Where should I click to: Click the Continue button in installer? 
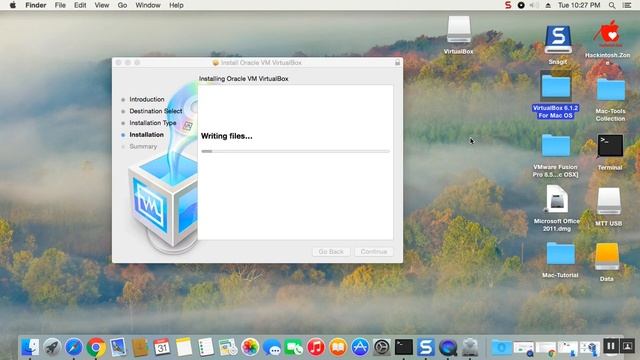click(374, 252)
